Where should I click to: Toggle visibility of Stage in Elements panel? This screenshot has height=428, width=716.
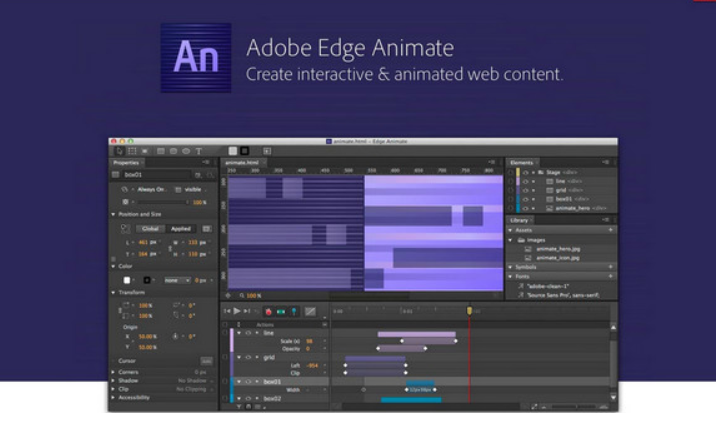pos(525,173)
